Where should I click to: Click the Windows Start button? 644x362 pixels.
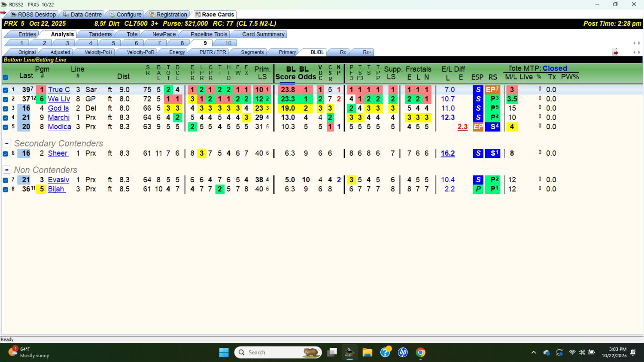tap(224, 353)
